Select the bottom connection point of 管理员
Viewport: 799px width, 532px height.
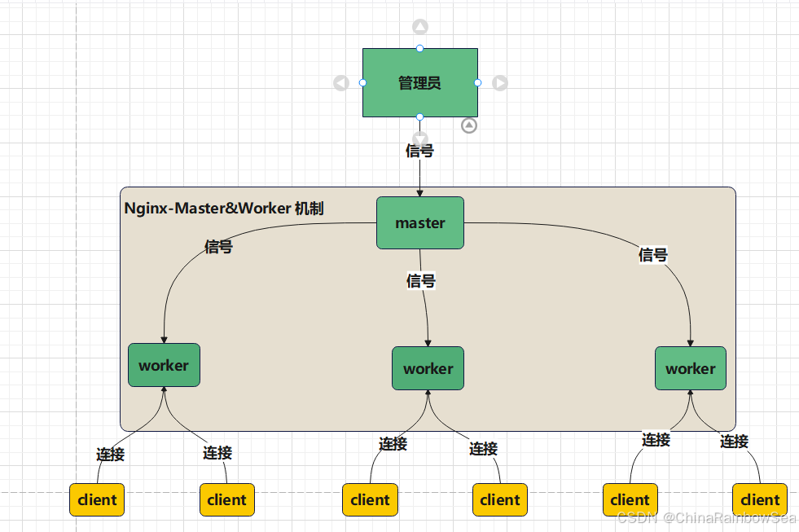tap(420, 117)
